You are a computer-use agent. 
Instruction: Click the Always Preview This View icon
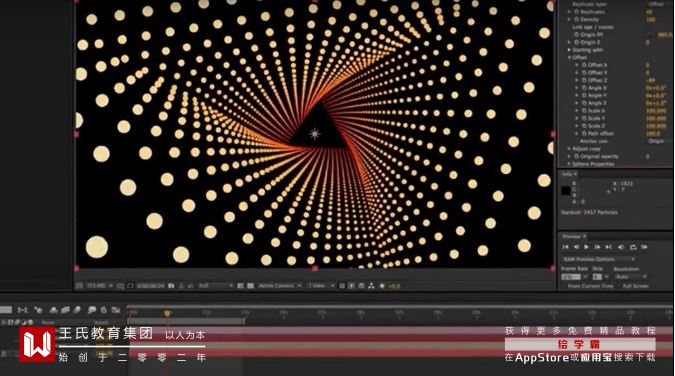click(79, 286)
